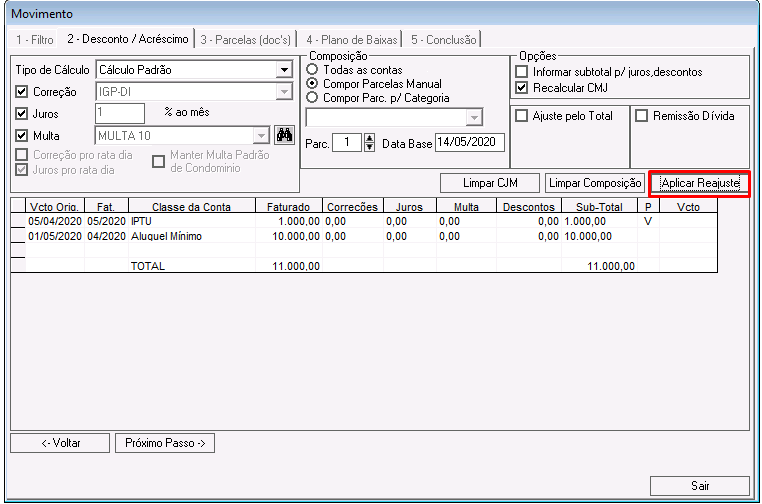Click the Sair button

[x=700, y=486]
